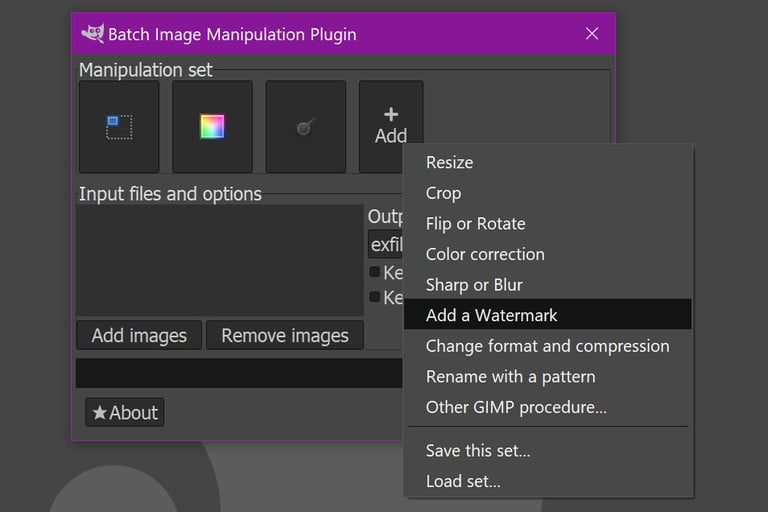Click the output folder field

[385, 244]
